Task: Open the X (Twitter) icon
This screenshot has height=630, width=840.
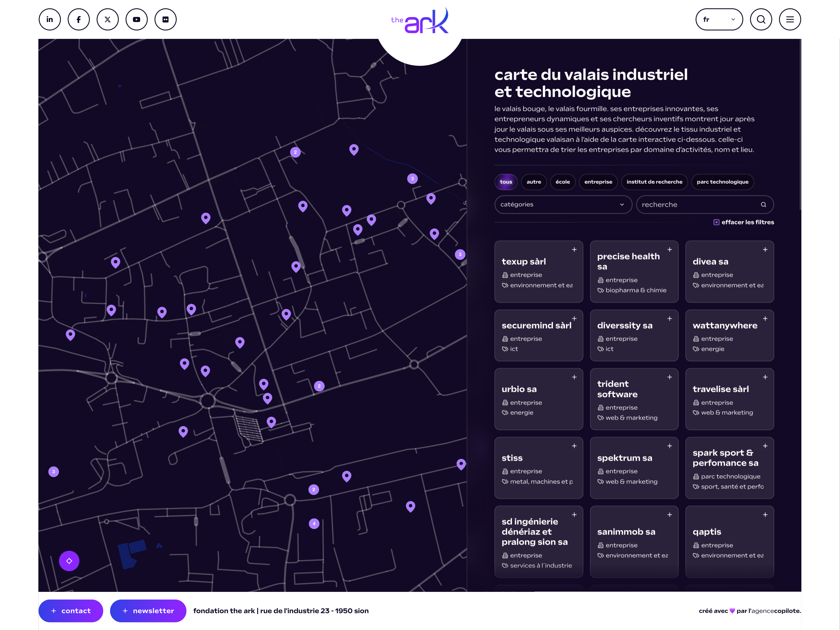Action: coord(107,19)
